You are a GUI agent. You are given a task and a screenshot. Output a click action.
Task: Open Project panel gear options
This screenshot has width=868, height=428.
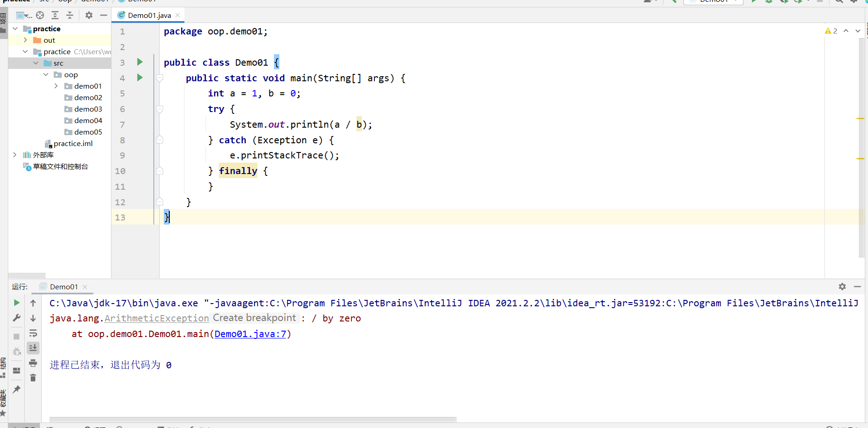[x=89, y=15]
